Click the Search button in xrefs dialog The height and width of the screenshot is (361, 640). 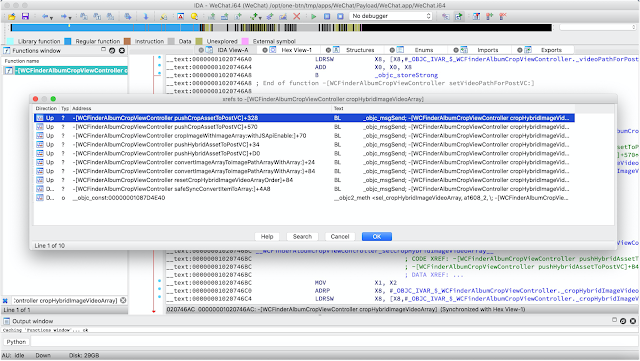(x=302, y=236)
